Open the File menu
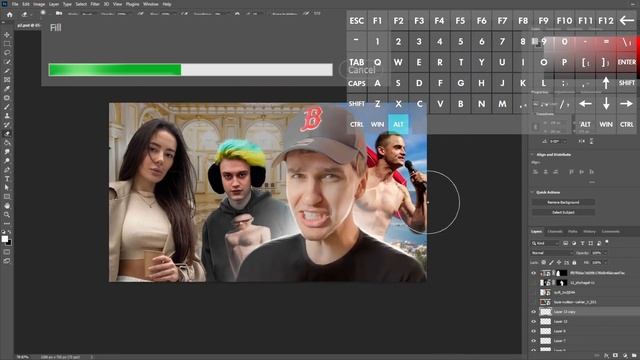Screen dimensions: 640x360 click(15, 4)
